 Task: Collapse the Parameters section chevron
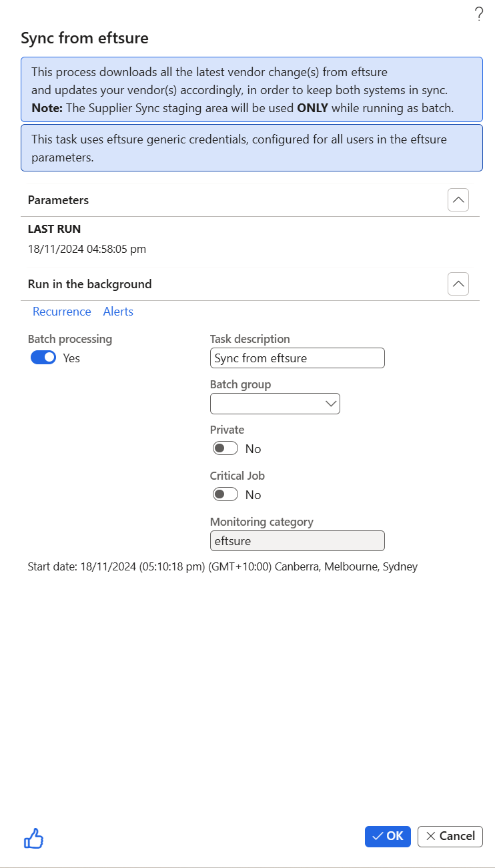[x=458, y=200]
